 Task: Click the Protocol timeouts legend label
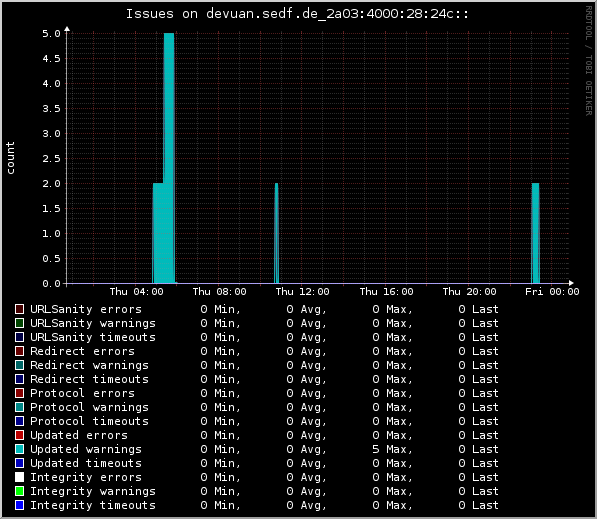[x=89, y=421]
